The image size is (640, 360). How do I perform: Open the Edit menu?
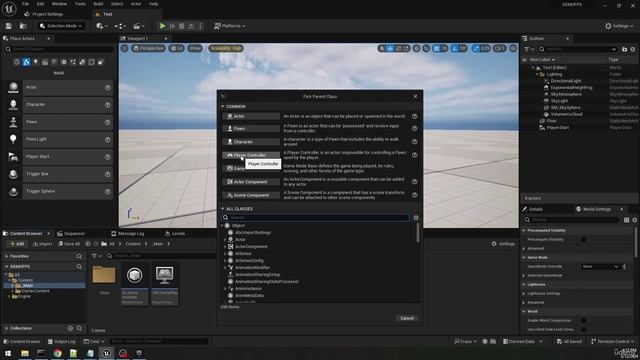coord(40,4)
